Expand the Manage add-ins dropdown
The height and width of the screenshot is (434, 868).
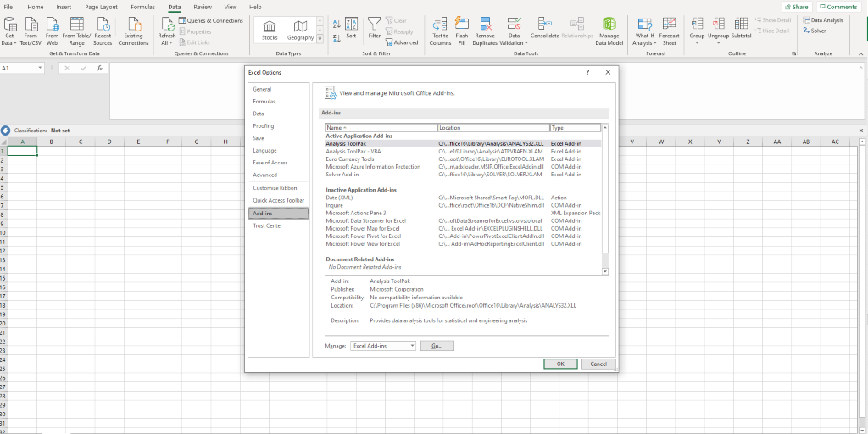coord(412,346)
